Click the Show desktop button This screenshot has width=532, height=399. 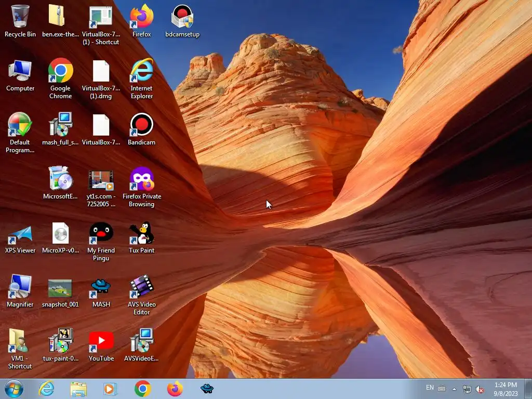tap(528, 389)
